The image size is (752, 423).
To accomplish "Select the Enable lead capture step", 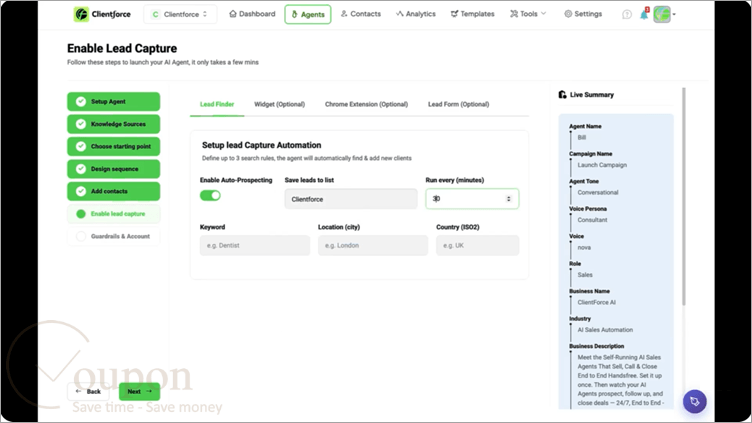I will pos(114,214).
